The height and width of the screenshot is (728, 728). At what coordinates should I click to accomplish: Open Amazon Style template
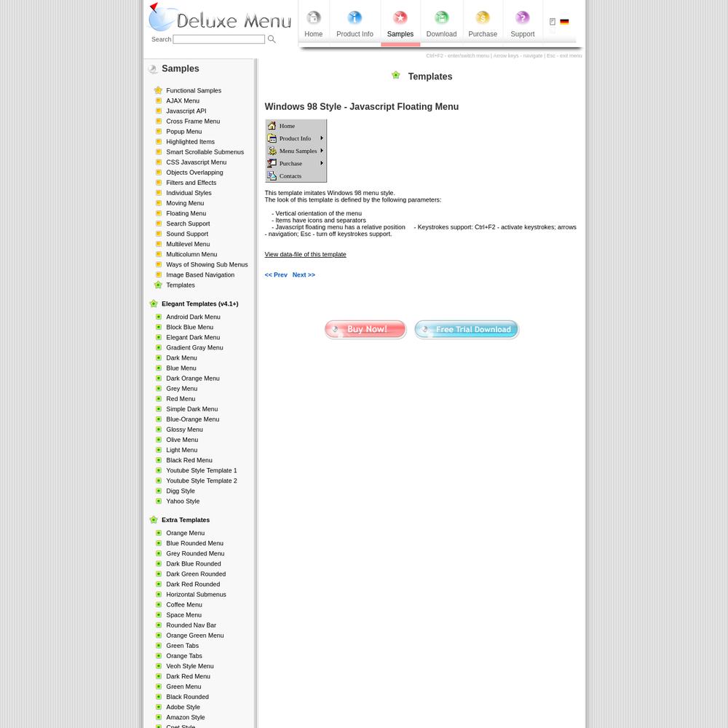click(x=185, y=717)
